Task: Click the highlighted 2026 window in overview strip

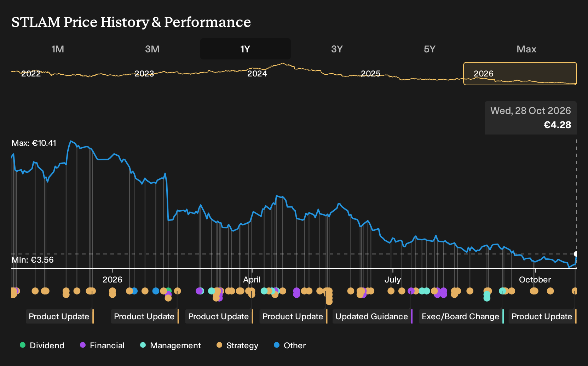Action: coord(520,74)
